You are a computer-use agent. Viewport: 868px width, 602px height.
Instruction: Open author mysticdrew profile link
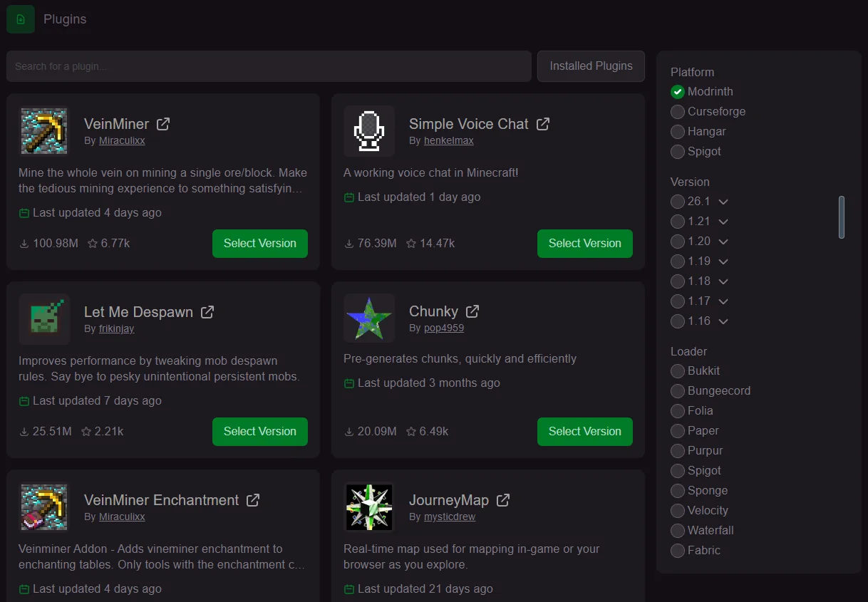click(x=450, y=517)
